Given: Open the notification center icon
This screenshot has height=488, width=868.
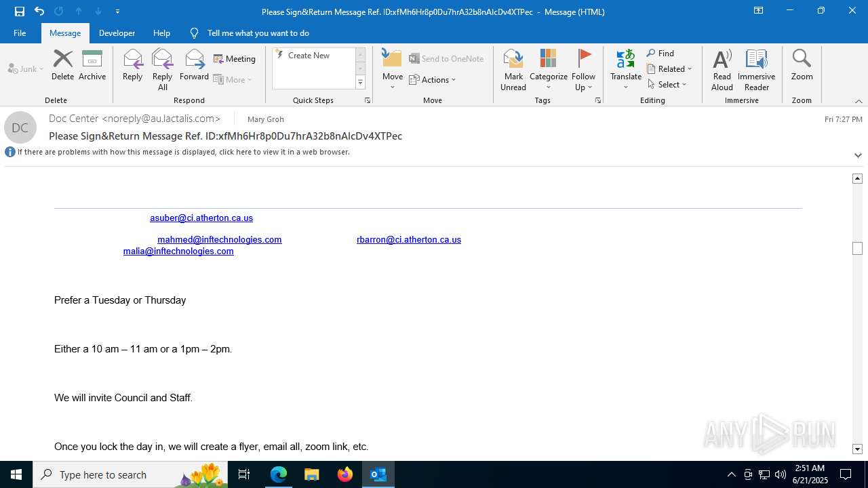Looking at the screenshot, I should [x=846, y=474].
